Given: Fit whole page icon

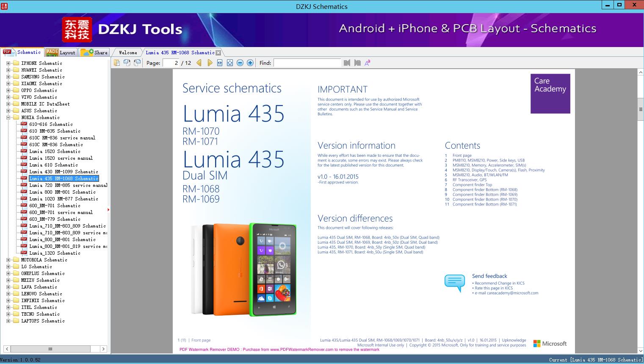Looking at the screenshot, I should [230, 63].
